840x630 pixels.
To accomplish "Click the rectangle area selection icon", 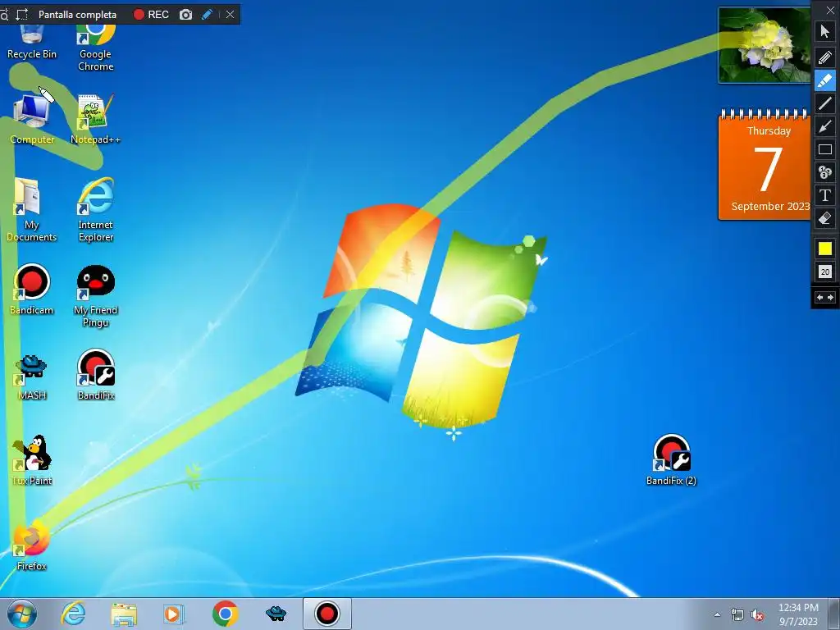I will [22, 15].
